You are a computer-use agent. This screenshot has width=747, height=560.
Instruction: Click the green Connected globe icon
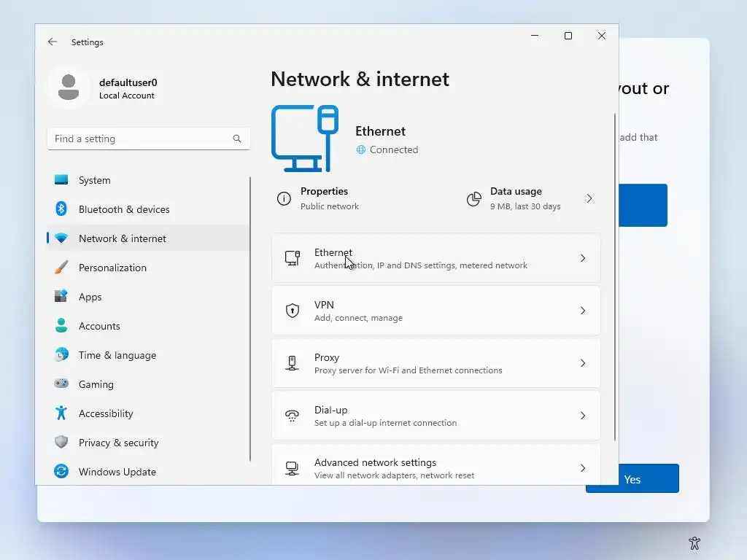(360, 149)
